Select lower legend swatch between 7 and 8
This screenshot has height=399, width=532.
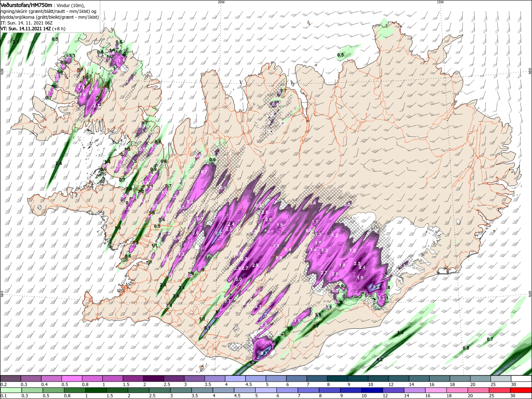pyautogui.click(x=308, y=390)
